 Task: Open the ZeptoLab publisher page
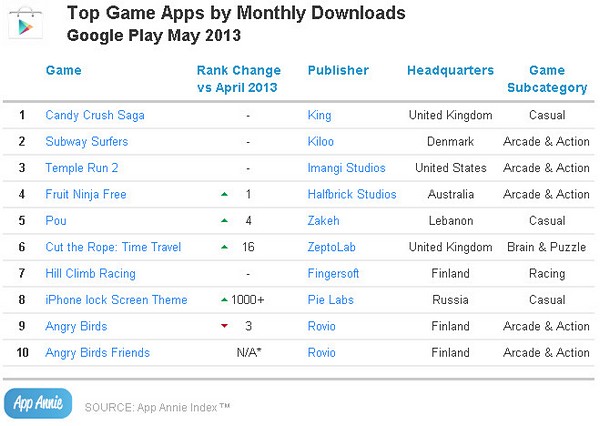coord(332,247)
